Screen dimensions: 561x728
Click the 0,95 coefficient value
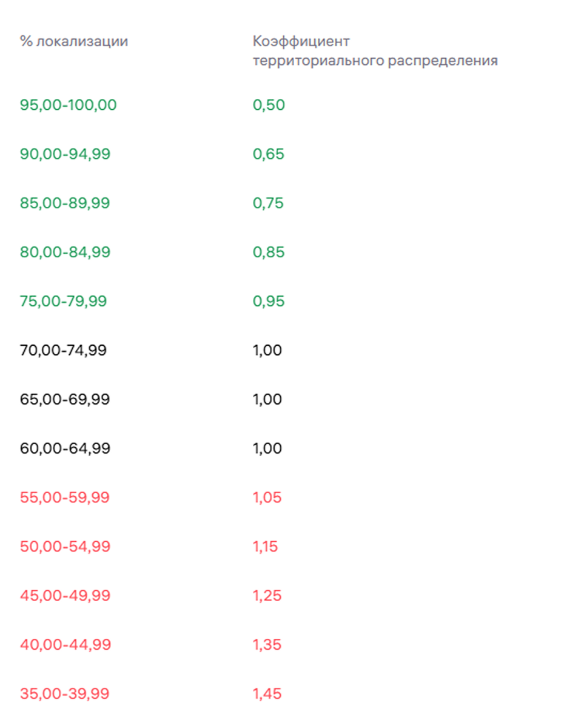[x=269, y=302]
